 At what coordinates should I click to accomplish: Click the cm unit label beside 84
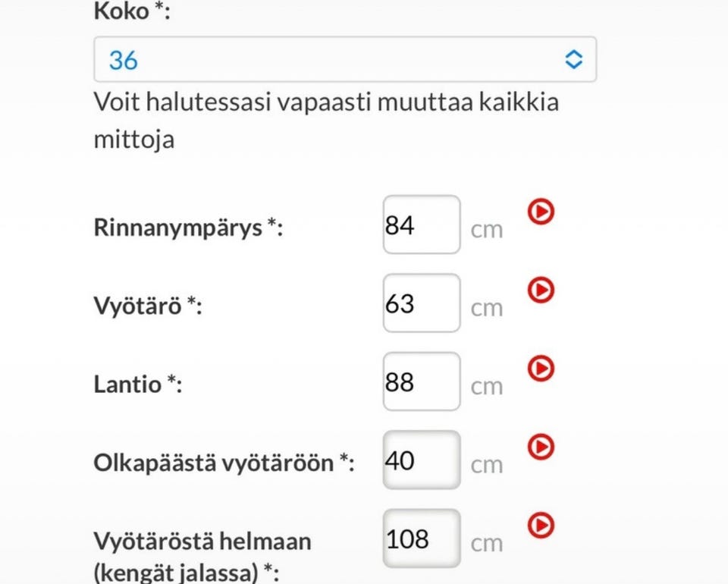click(488, 229)
